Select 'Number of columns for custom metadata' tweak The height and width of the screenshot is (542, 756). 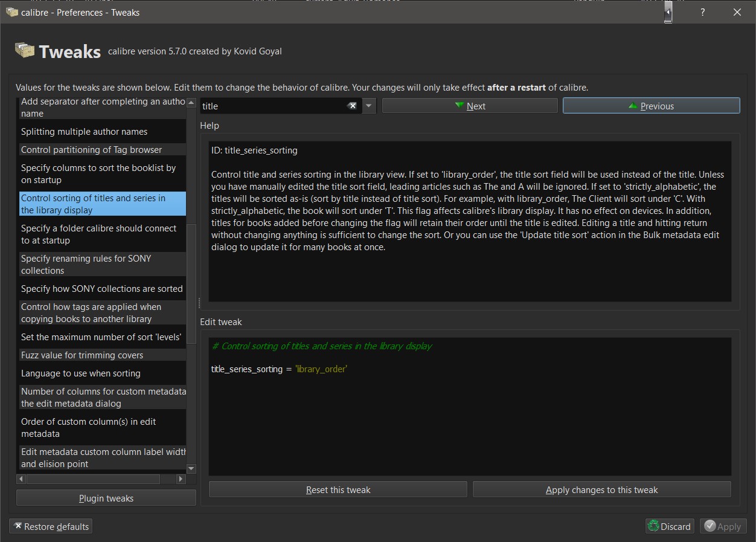(103, 398)
